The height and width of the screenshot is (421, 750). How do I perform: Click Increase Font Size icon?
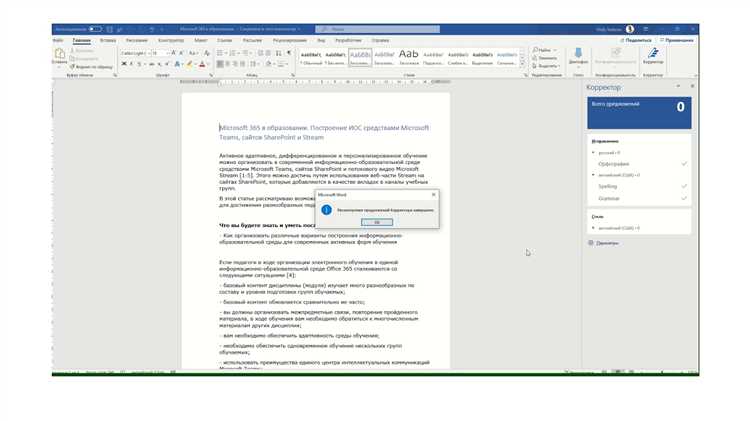[x=174, y=53]
